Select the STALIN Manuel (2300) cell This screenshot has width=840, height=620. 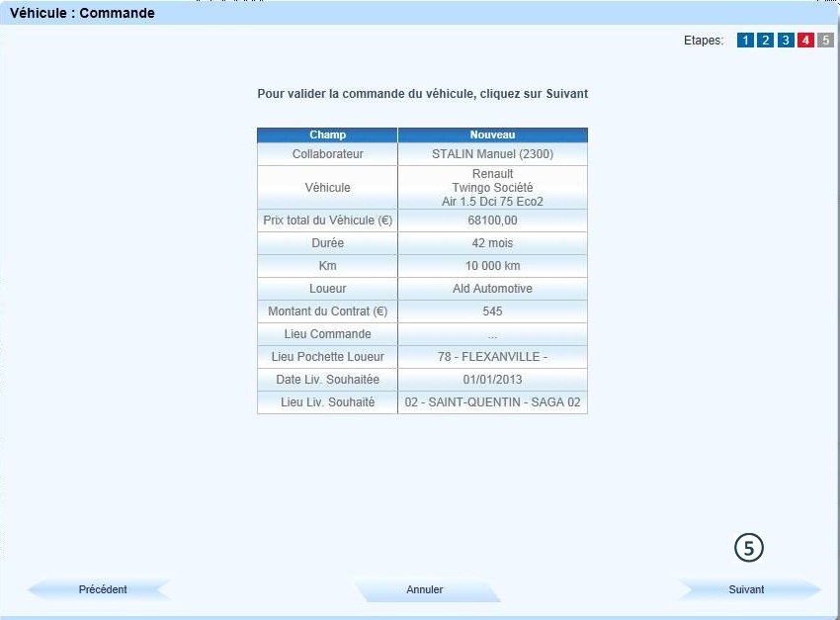tap(492, 154)
